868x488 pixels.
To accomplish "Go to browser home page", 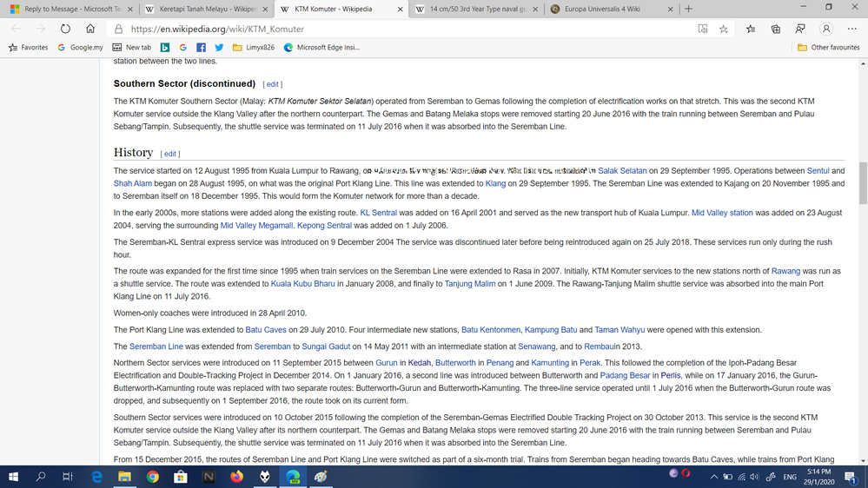I will tap(90, 29).
